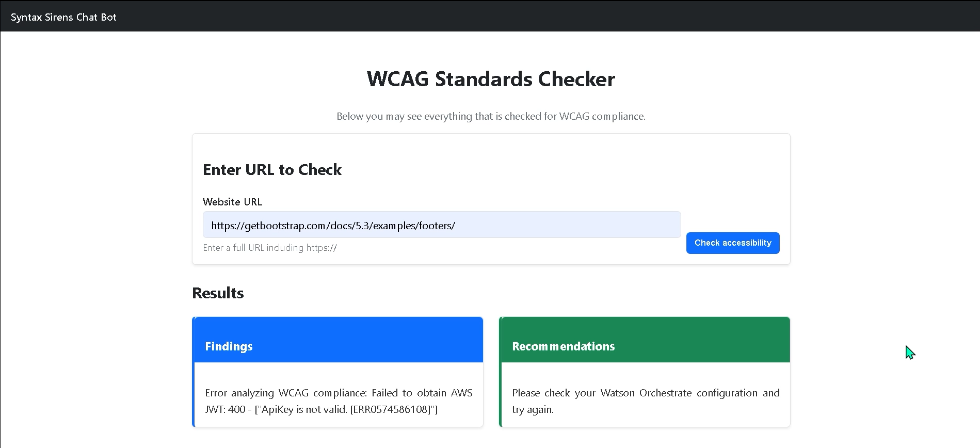
Task: Click the Website URL label
Action: coord(232,201)
